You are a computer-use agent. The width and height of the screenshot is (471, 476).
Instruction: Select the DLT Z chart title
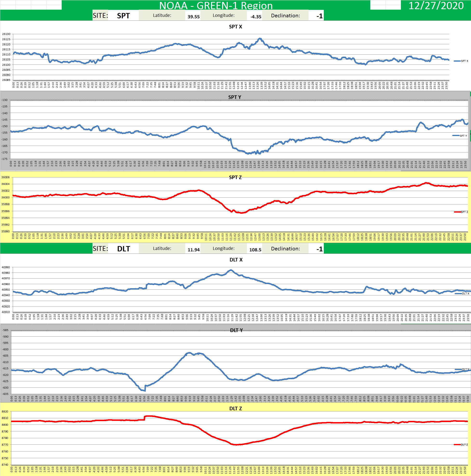pyautogui.click(x=235, y=409)
